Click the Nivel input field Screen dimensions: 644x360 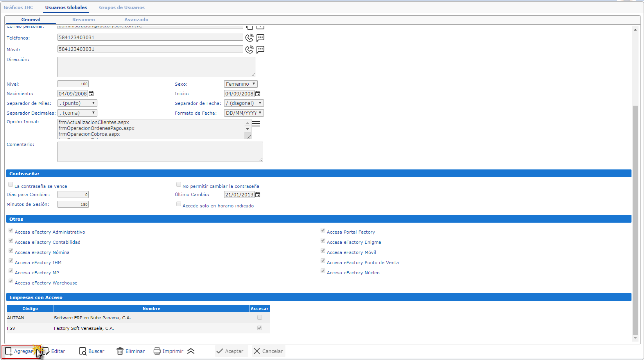(73, 84)
